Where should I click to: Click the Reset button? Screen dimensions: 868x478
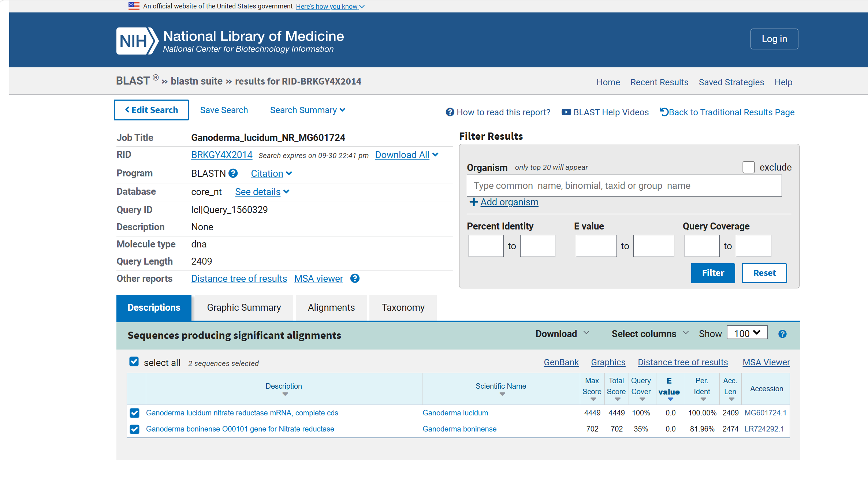[x=764, y=273]
